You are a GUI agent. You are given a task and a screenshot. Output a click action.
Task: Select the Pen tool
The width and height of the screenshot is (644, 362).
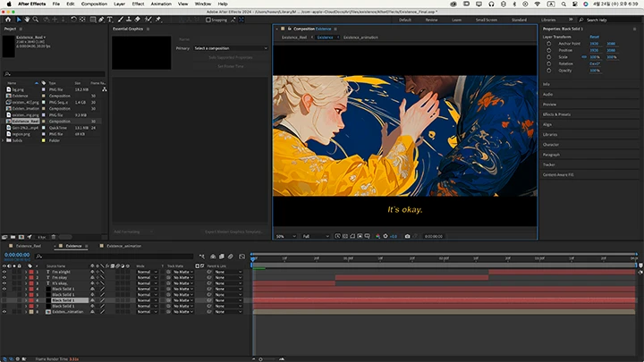101,20
